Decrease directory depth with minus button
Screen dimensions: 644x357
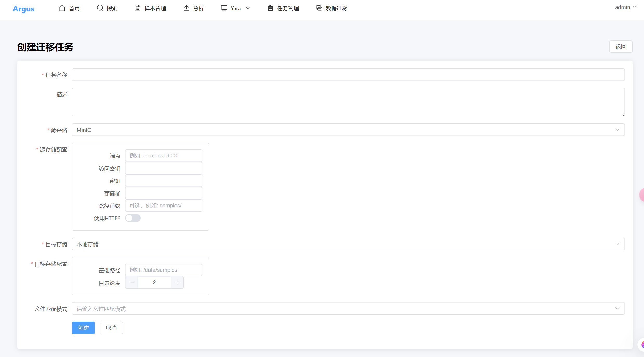pos(132,282)
